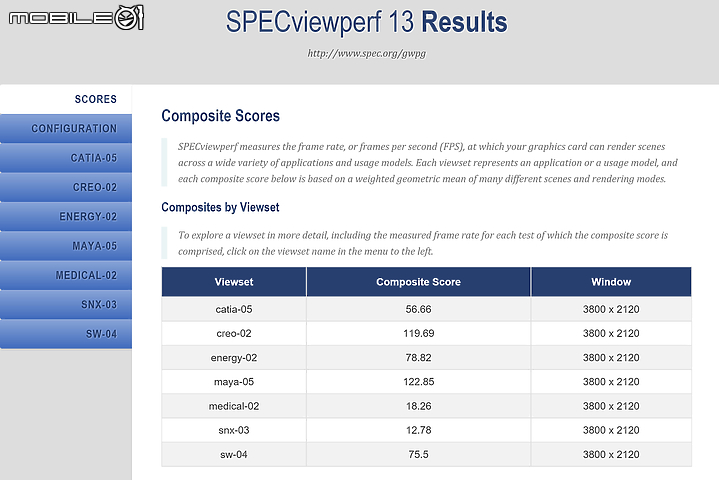
Task: Select the SW-04 sidebar tab
Action: (x=66, y=334)
